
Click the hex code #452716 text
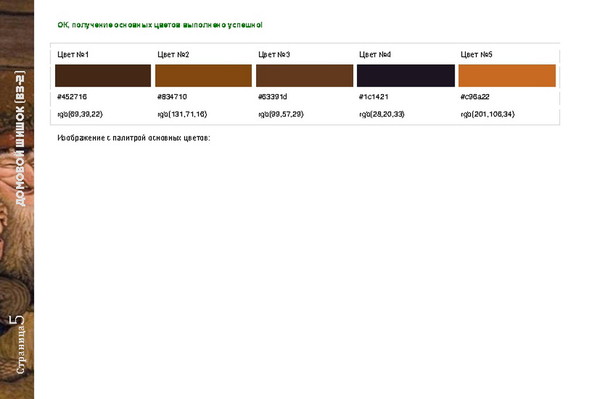(72, 97)
